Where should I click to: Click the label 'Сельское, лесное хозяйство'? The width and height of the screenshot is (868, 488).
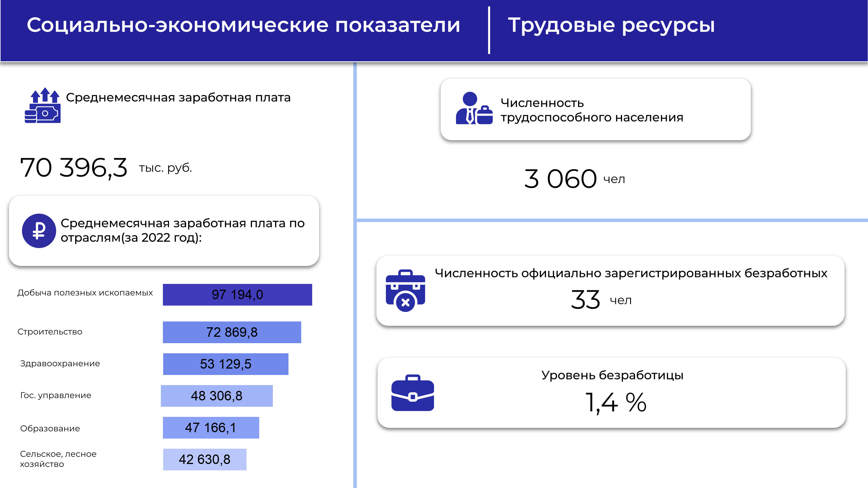tap(58, 459)
